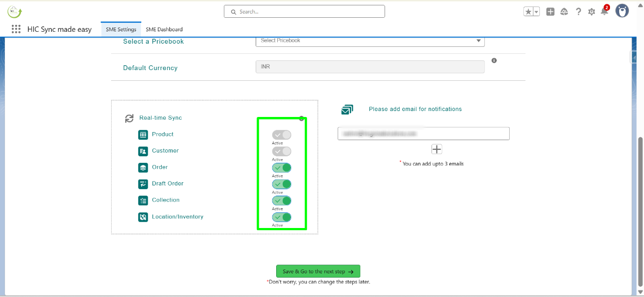Click the 'Real-time Sync' heading
Image resolution: width=644 pixels, height=297 pixels.
pos(161,118)
